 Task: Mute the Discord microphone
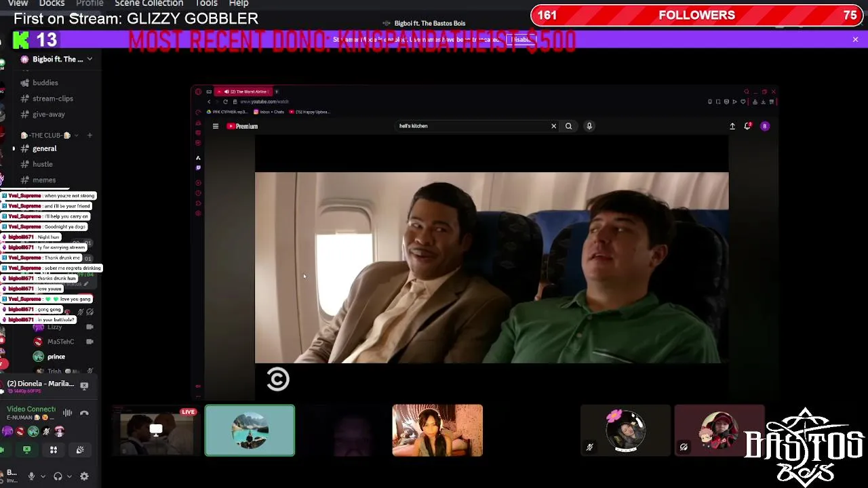pyautogui.click(x=31, y=476)
